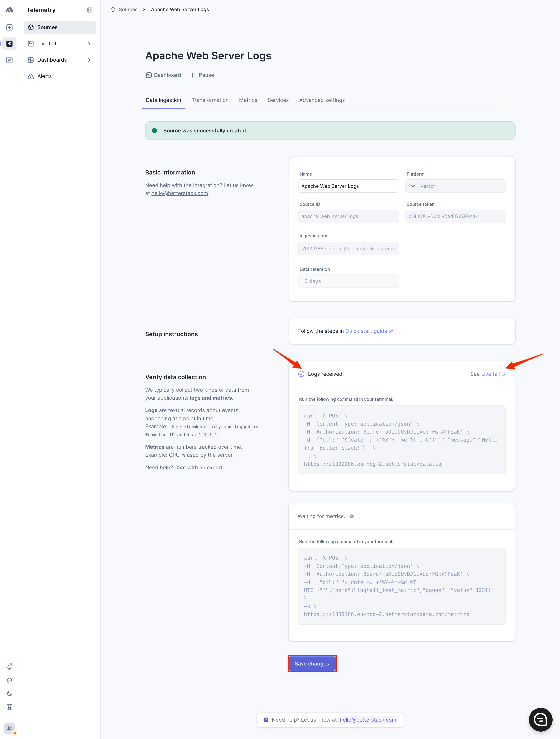Open Alerts in the sidebar
560x739 pixels.
[44, 76]
